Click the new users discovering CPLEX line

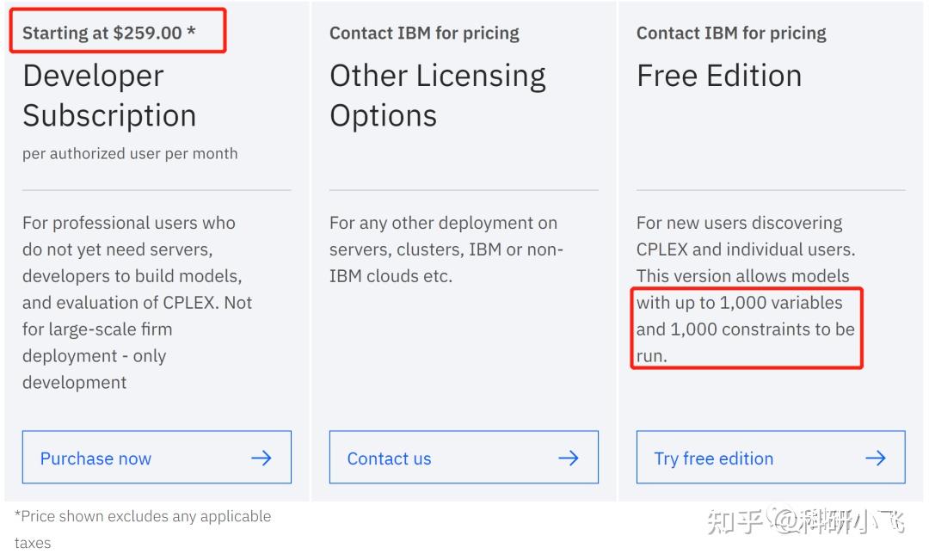click(x=739, y=223)
